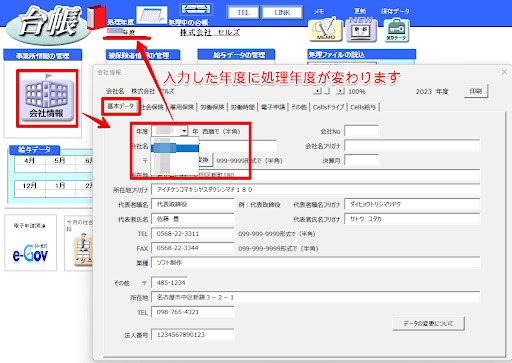The height and width of the screenshot is (363, 512).
Task: Click the 代表者氏名 field 佐藤 豊
Action: point(193,219)
